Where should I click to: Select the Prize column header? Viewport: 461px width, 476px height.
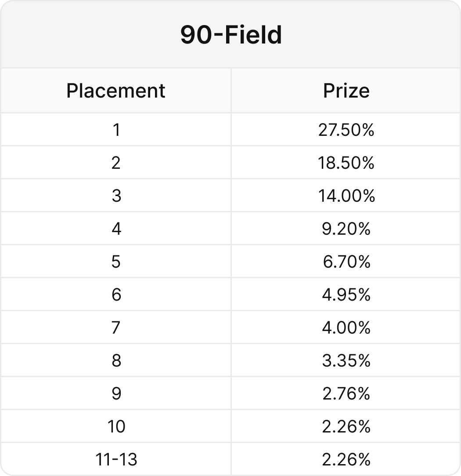346,91
